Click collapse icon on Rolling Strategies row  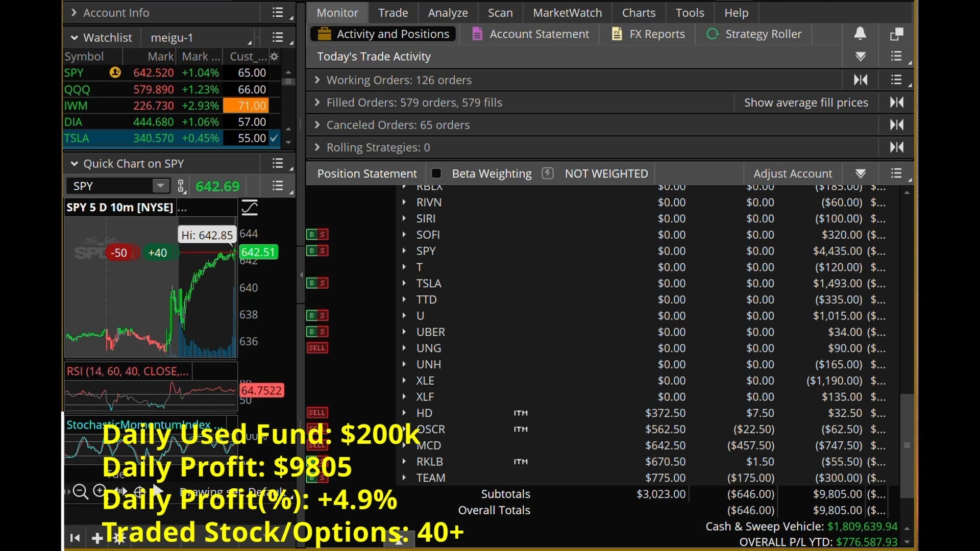pos(897,147)
